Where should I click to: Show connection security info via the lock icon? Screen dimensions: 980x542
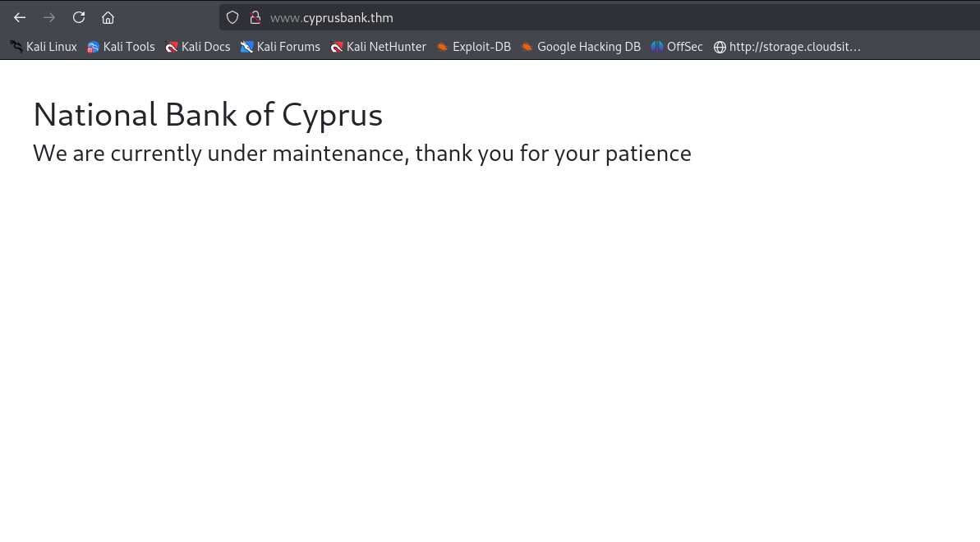255,17
